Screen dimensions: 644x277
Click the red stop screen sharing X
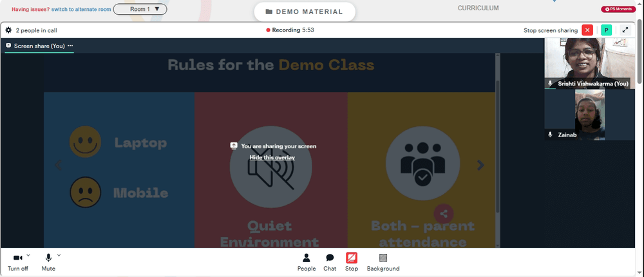pyautogui.click(x=587, y=30)
